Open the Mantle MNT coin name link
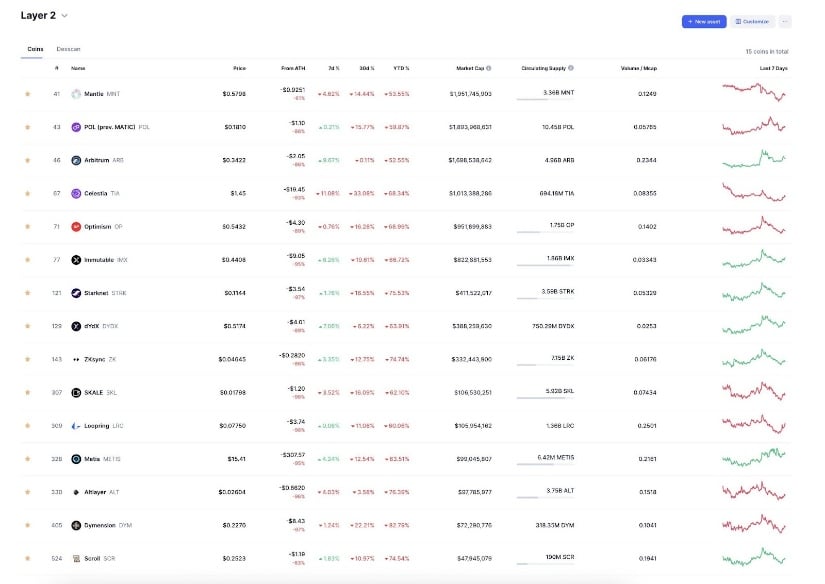The height and width of the screenshot is (584, 825). 102,94
